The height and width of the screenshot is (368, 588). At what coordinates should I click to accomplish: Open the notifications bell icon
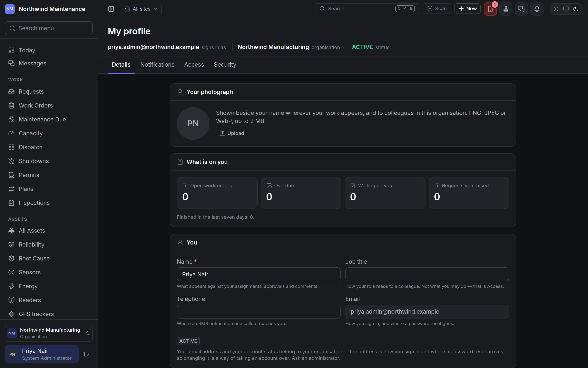click(537, 9)
